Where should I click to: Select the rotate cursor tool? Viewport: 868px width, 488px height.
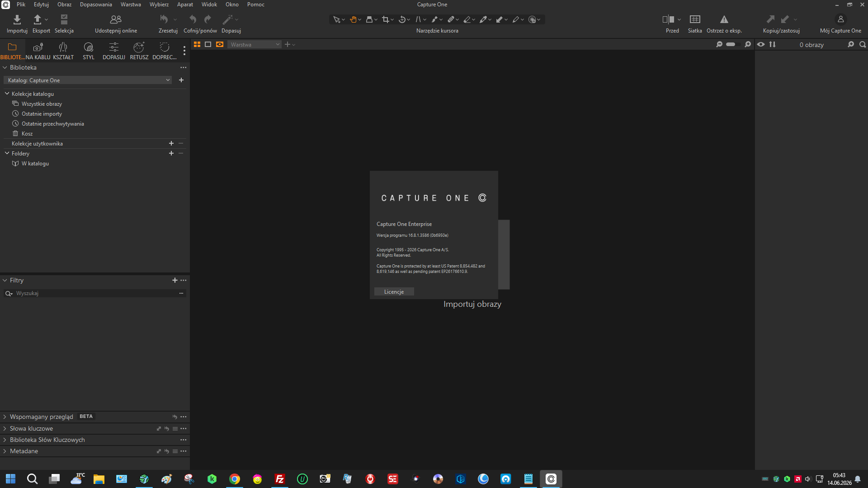[402, 19]
